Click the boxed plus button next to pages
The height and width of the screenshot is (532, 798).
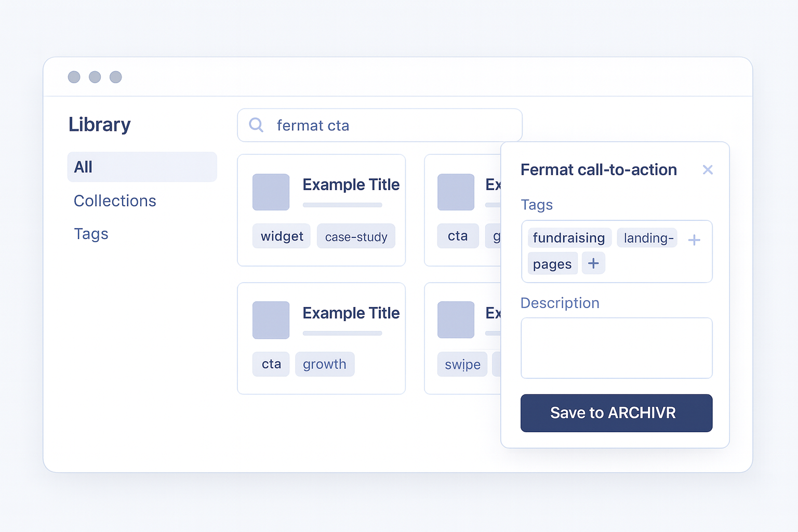coord(593,263)
